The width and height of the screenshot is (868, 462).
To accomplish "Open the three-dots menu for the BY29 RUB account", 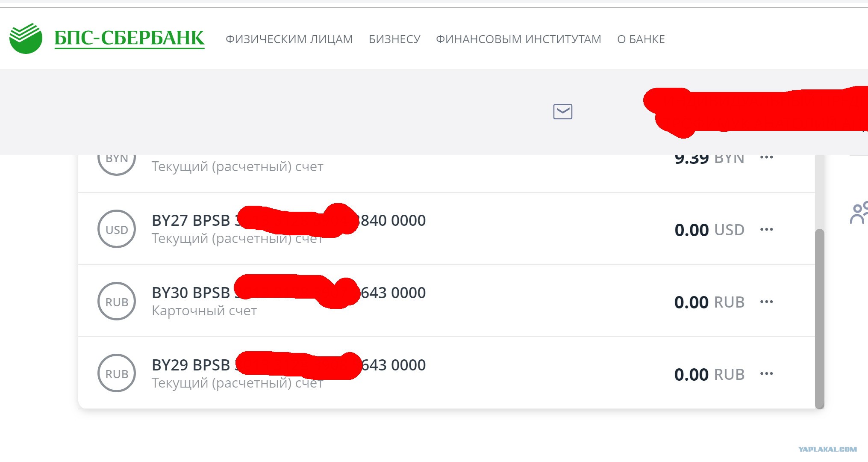I will click(x=766, y=374).
